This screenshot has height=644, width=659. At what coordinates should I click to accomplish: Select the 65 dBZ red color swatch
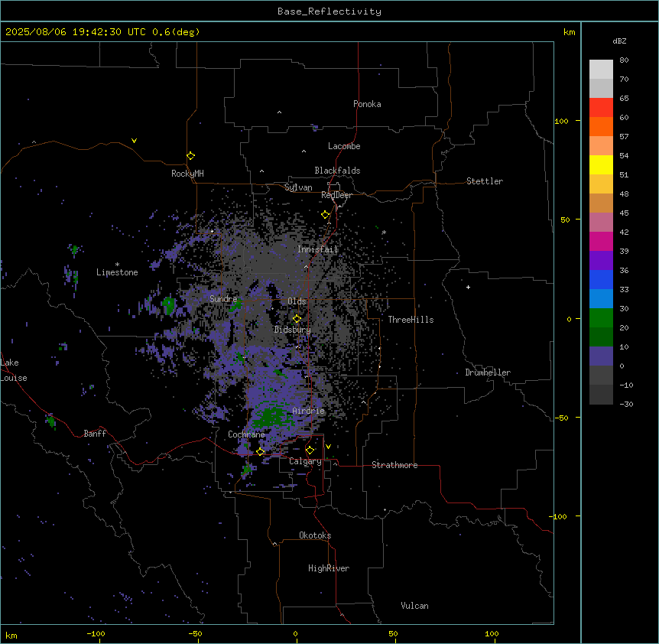coord(601,108)
